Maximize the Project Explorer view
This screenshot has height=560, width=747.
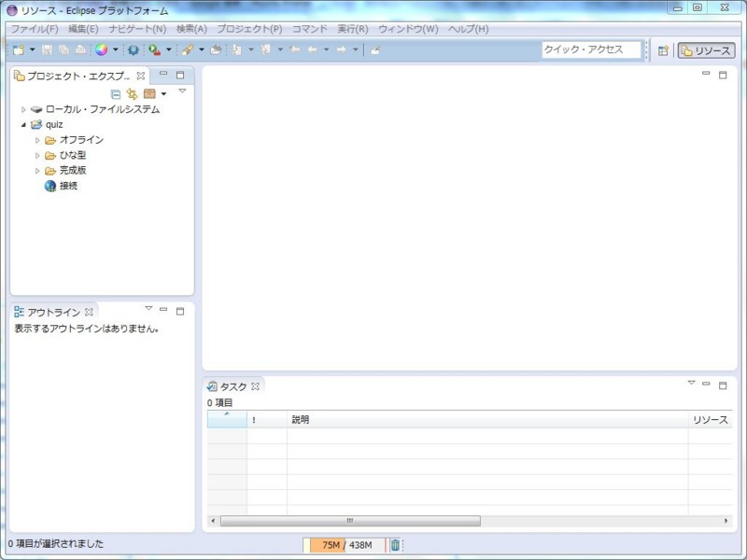coord(180,75)
